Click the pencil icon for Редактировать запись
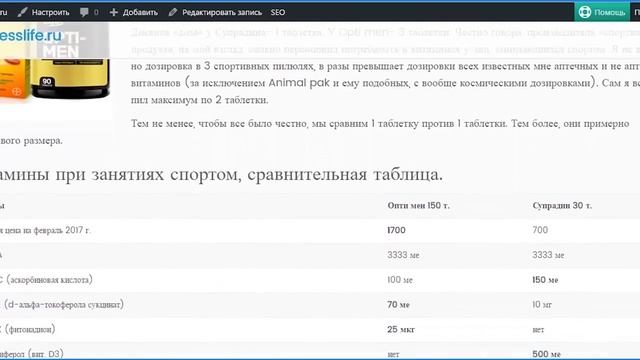 point(173,12)
